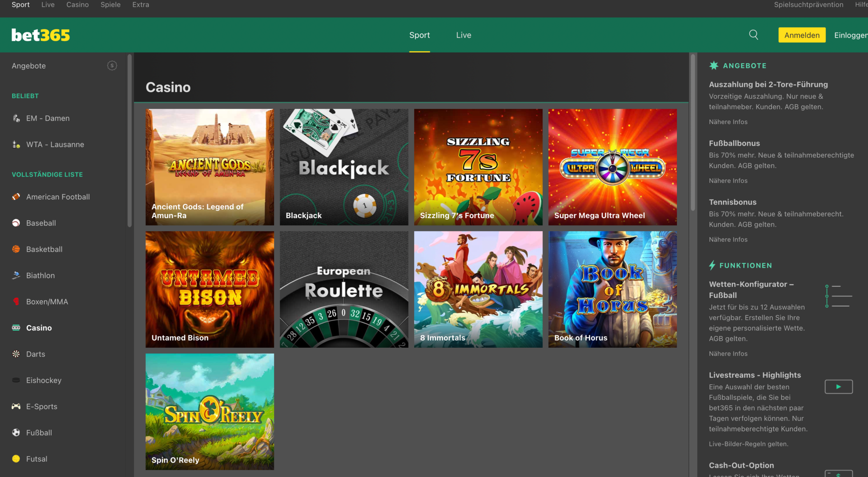This screenshot has height=477, width=868.
Task: Click the Darts icon in the sidebar
Action: 16,354
